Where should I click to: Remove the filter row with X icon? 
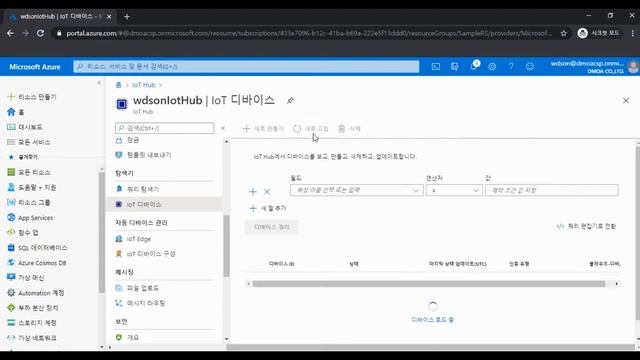267,191
